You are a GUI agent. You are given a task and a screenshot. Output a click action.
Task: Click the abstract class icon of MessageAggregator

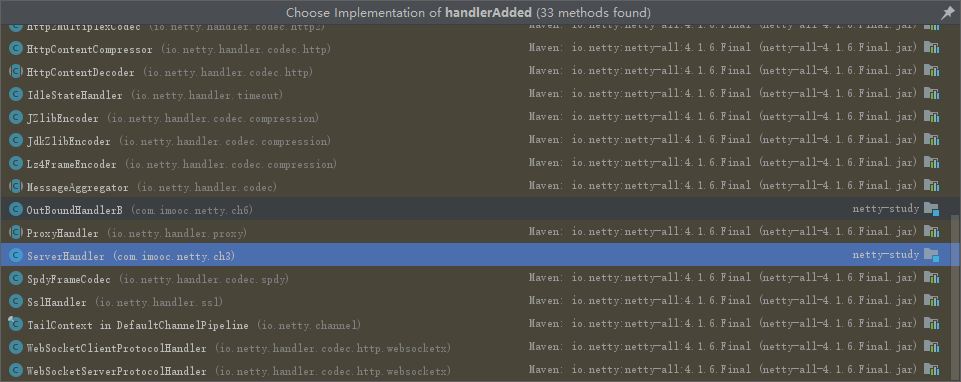pos(16,187)
